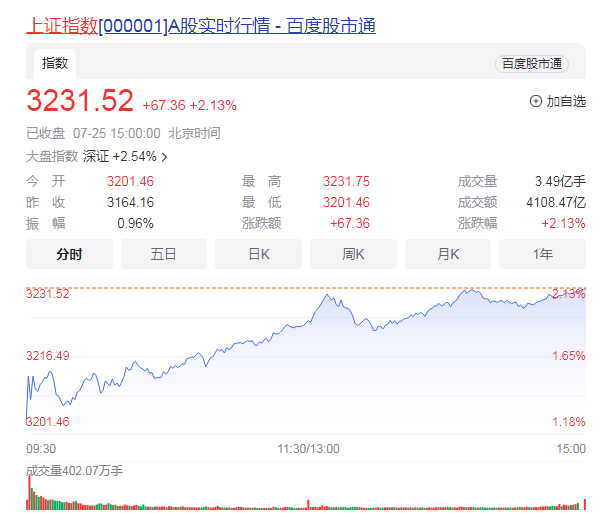Screen dimensions: 610x524
Task: Click the 15:00 closing time marker
Action: tap(571, 449)
